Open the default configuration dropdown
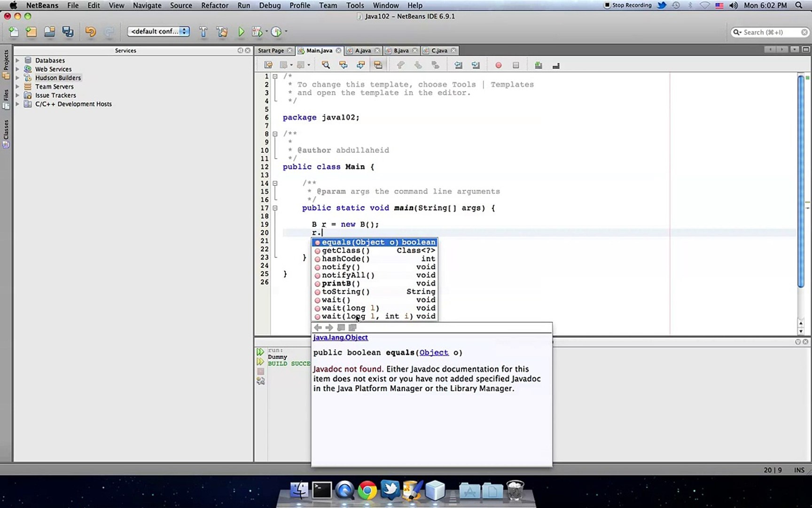The height and width of the screenshot is (508, 812). [158, 31]
